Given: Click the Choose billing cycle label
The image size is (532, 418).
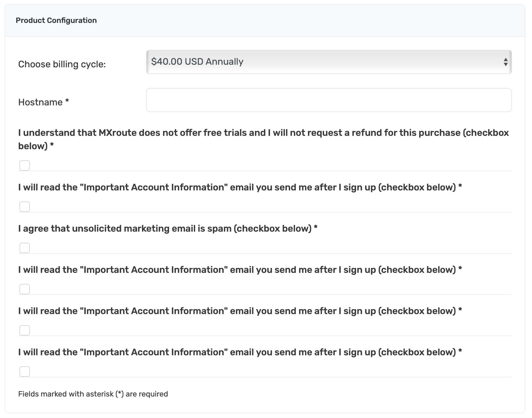Looking at the screenshot, I should pos(62,64).
